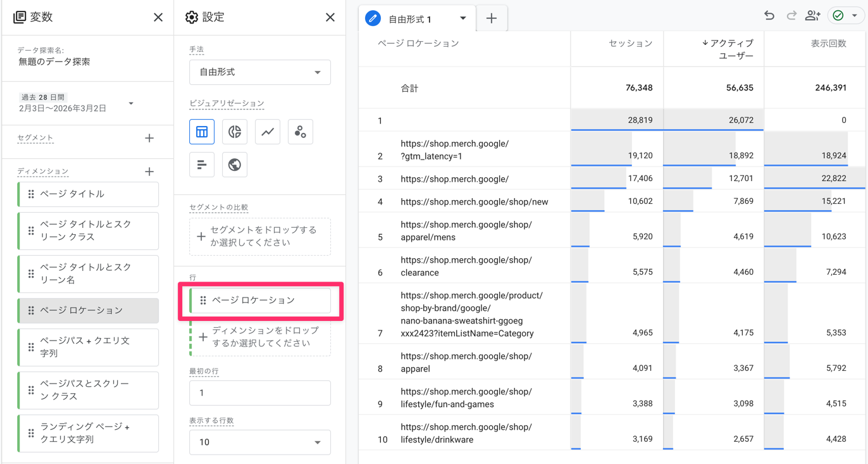Screen dimensions: 868x464
Task: Add a new segment with plus icon
Action: (x=149, y=138)
